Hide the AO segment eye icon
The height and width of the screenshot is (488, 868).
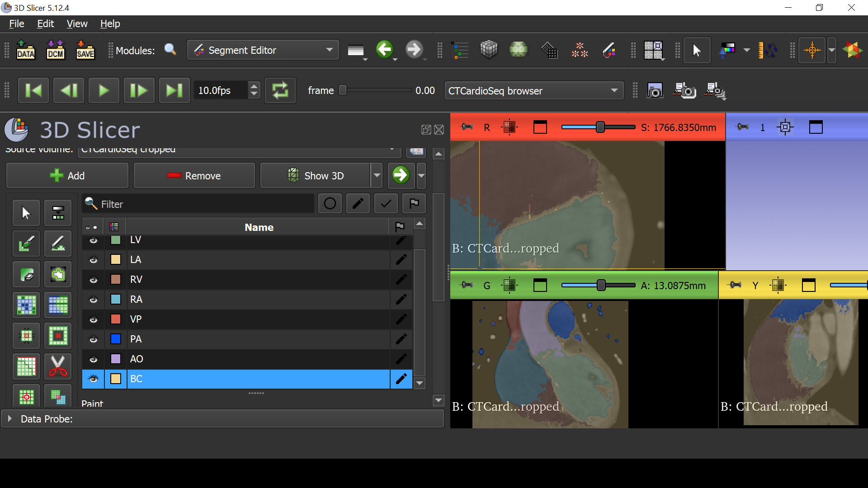94,359
